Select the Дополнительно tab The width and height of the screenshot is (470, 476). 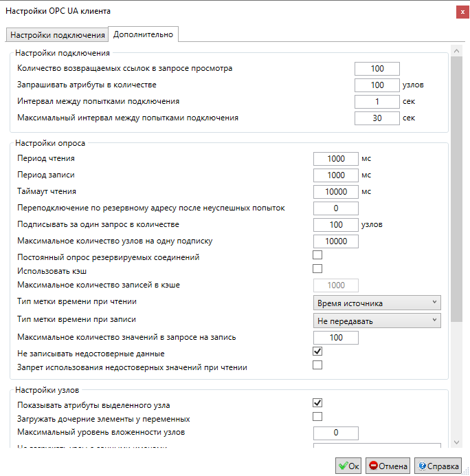(x=143, y=34)
